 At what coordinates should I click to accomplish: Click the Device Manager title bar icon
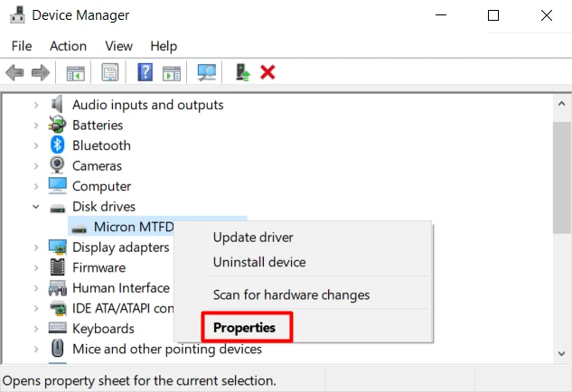click(x=17, y=14)
